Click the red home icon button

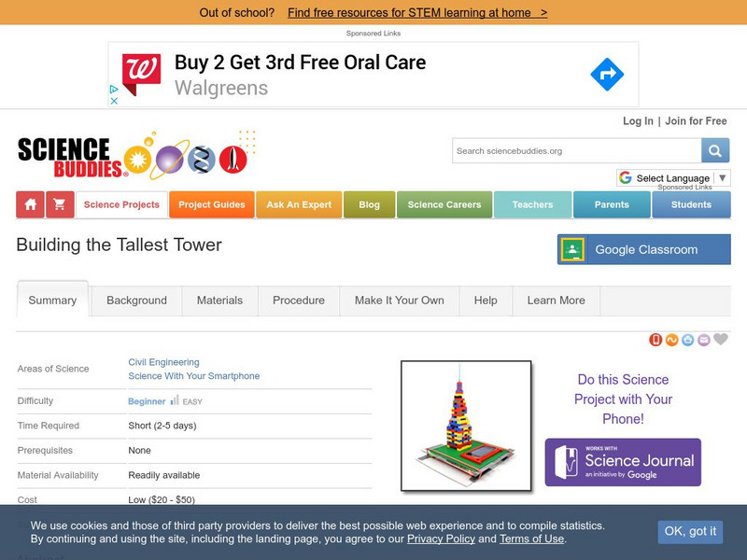click(31, 204)
